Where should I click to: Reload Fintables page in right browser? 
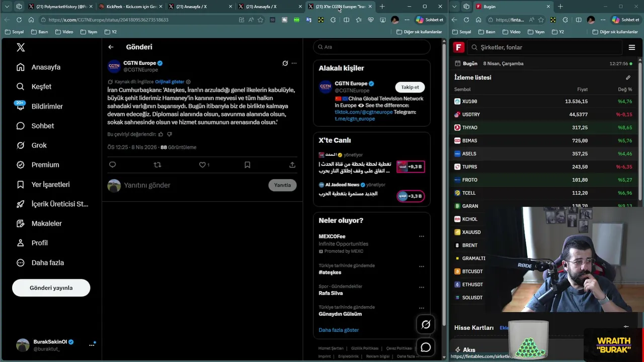(466, 20)
